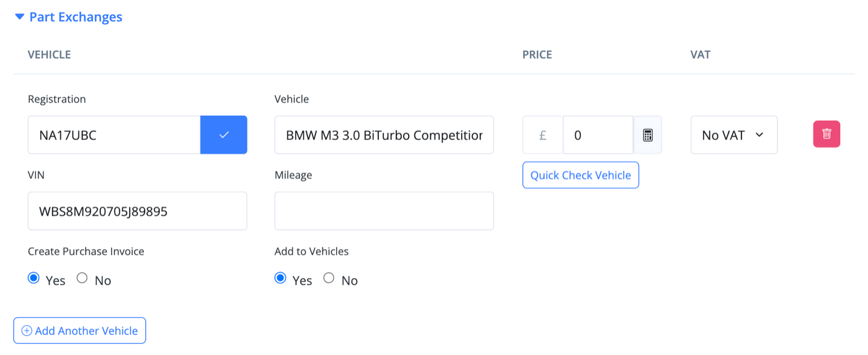Confirm registration with blue checkmark button
Viewport: 868px width, 355px height.
pos(224,134)
